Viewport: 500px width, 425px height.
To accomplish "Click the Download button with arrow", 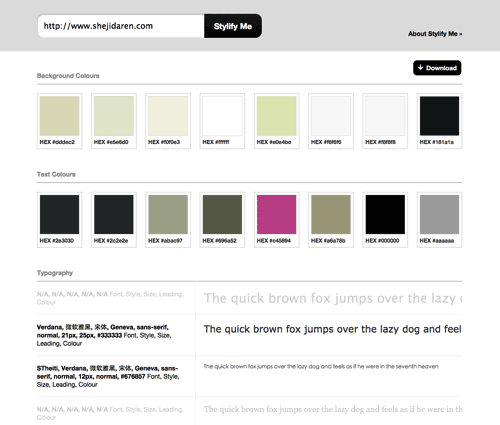I will coord(437,68).
